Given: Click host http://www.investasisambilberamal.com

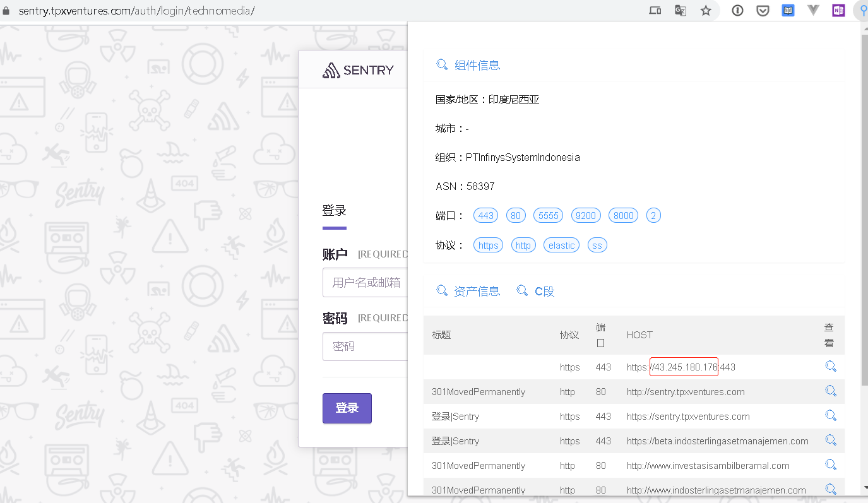Looking at the screenshot, I should (708, 466).
